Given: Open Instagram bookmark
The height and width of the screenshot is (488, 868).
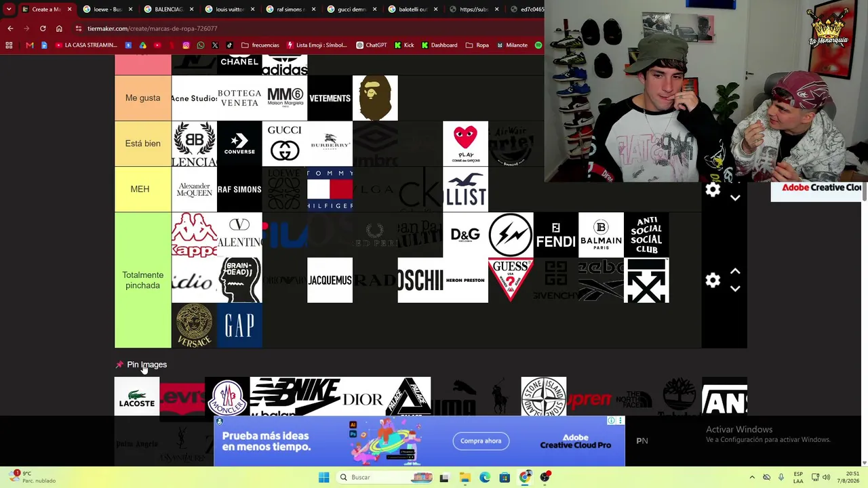Looking at the screenshot, I should coord(186,45).
